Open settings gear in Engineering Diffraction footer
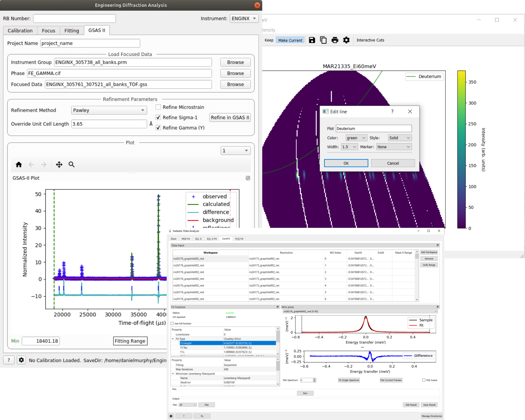 21,360
